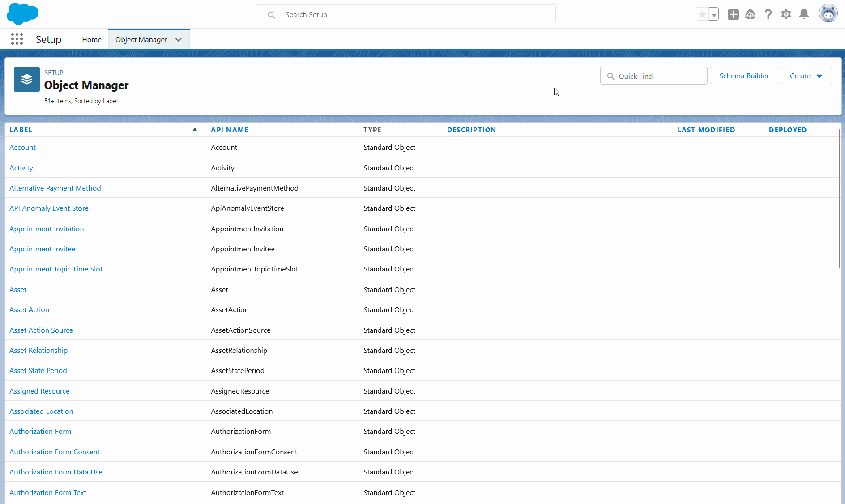Open the Assigned Resource object
The image size is (845, 504).
point(39,391)
